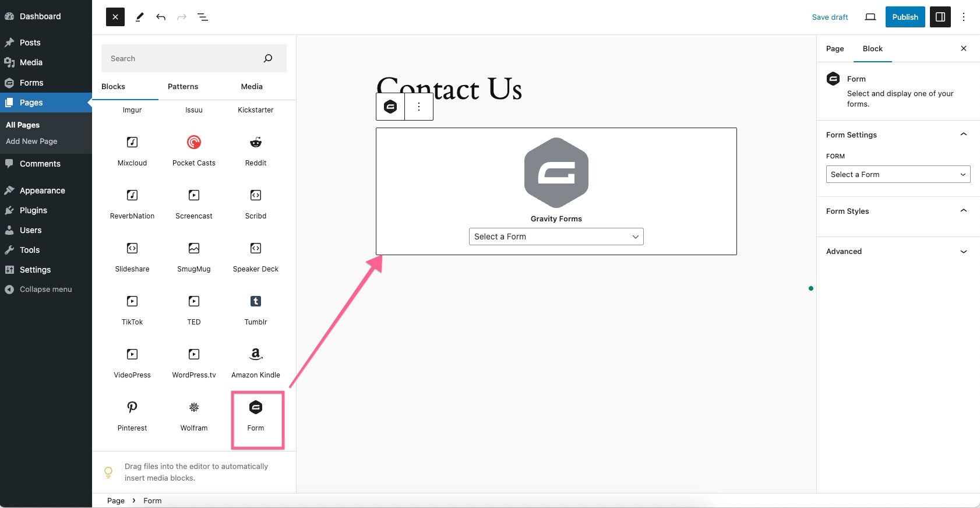The width and height of the screenshot is (980, 508).
Task: Open Posts in admin menu
Action: pyautogui.click(x=46, y=43)
